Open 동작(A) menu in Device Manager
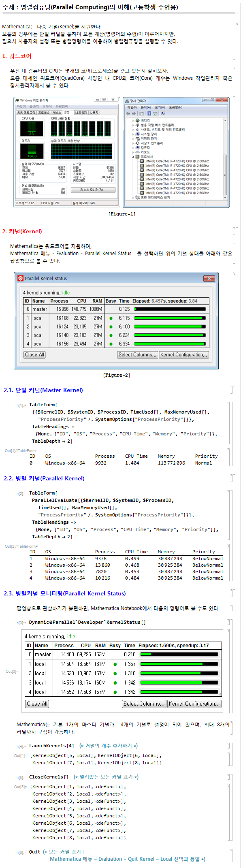The height and width of the screenshot is (868, 243). pyautogui.click(x=146, y=107)
